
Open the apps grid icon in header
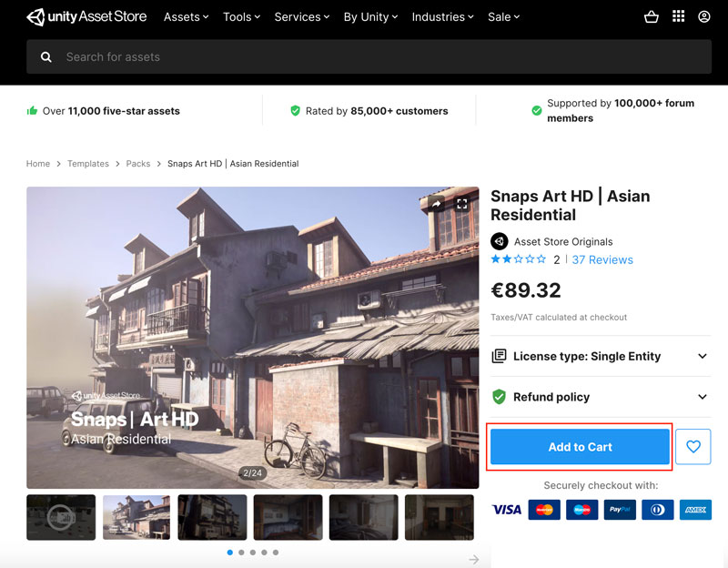(678, 16)
